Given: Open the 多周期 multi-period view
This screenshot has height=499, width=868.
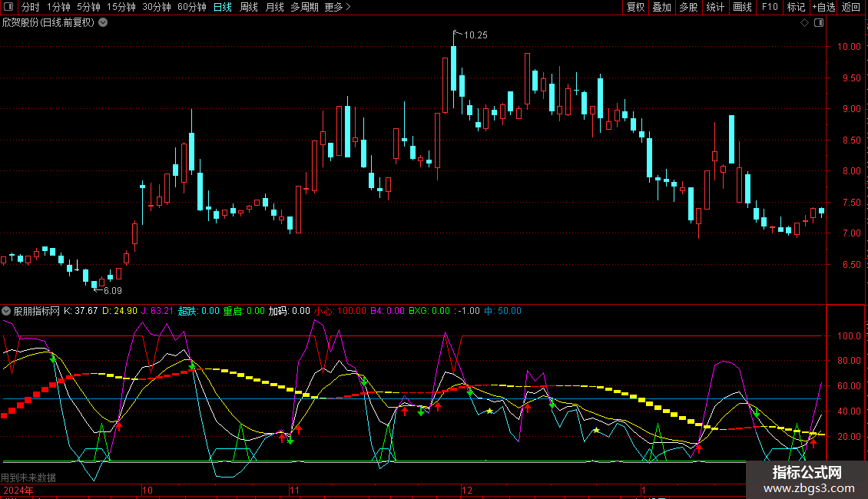Looking at the screenshot, I should [304, 7].
